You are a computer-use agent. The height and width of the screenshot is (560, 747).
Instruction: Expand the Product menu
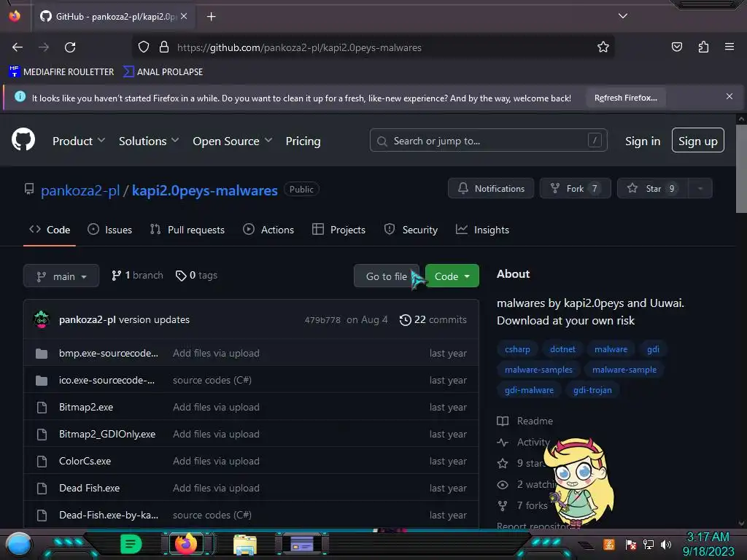79,141
